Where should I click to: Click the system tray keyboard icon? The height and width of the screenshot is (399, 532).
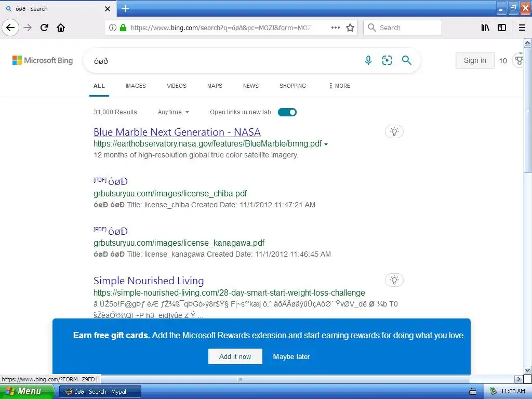[x=473, y=392]
